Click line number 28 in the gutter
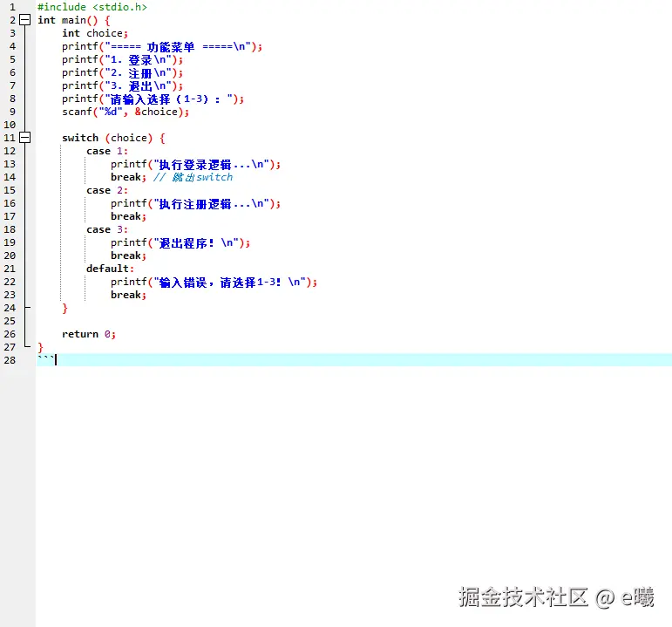Viewport: 672px width, 627px height. pyautogui.click(x=10, y=360)
